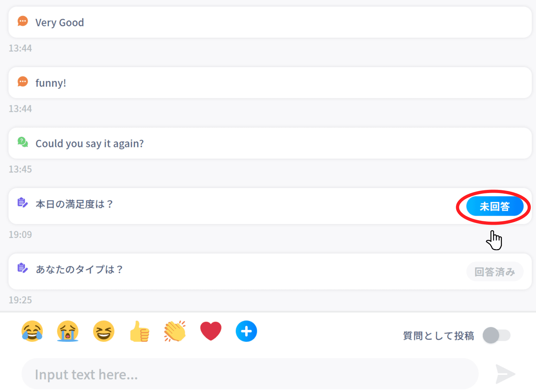Select the 'Very Good' message bubble
This screenshot has width=536, height=392.
click(209, 22)
